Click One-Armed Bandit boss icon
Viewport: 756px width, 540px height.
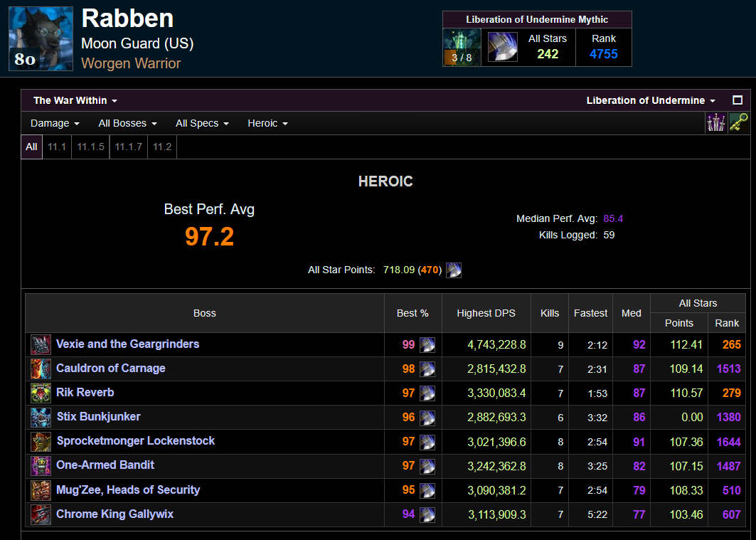(x=41, y=466)
